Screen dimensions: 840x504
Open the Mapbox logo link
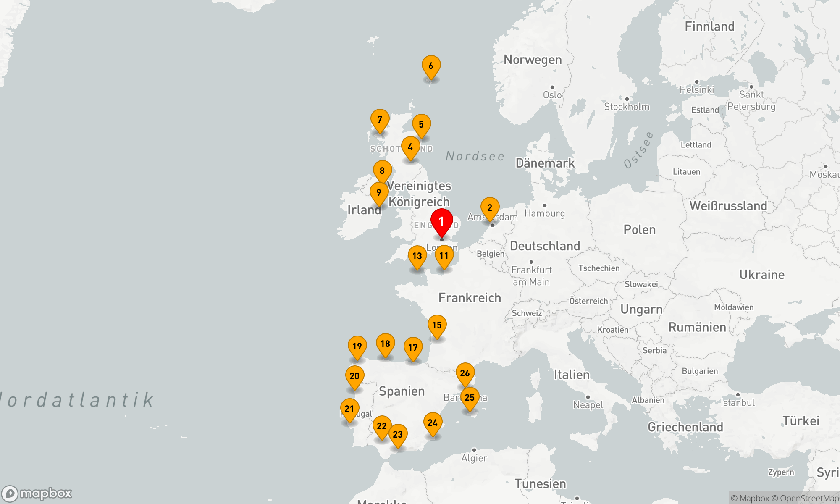37,493
